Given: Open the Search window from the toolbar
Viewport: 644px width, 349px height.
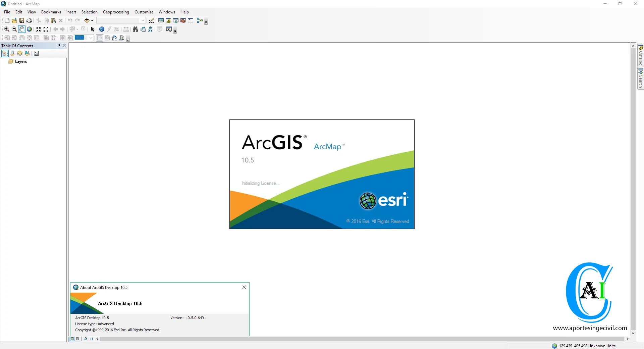Looking at the screenshot, I should [x=176, y=20].
